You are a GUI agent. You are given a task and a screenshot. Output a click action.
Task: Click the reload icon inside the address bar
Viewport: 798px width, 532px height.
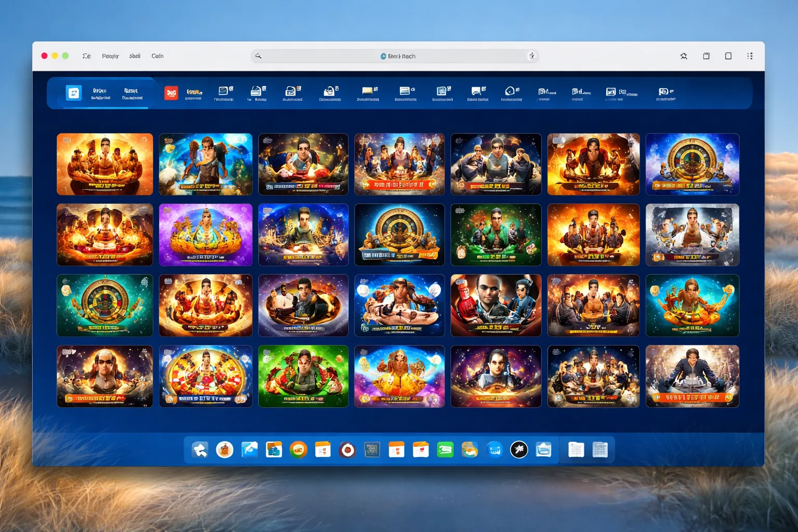click(x=531, y=56)
